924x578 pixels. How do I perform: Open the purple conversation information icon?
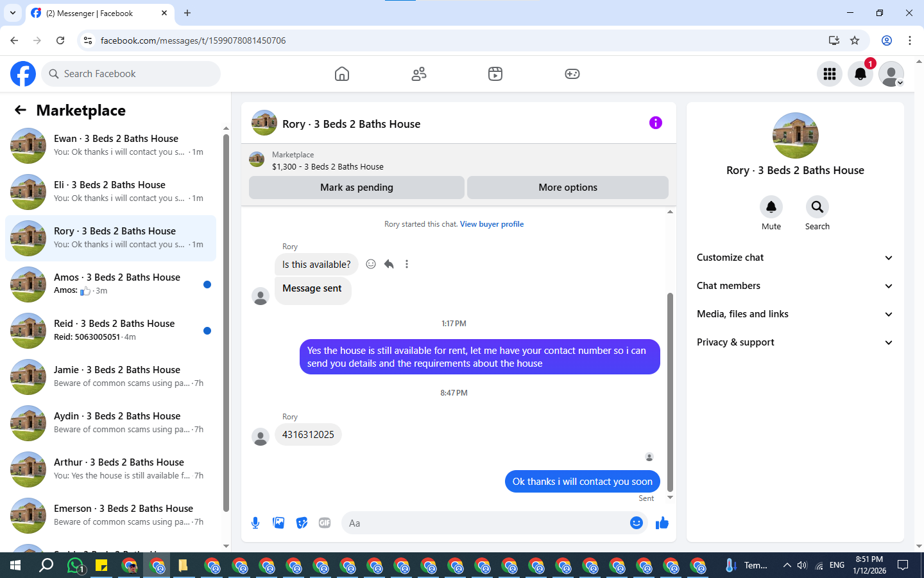pos(655,123)
